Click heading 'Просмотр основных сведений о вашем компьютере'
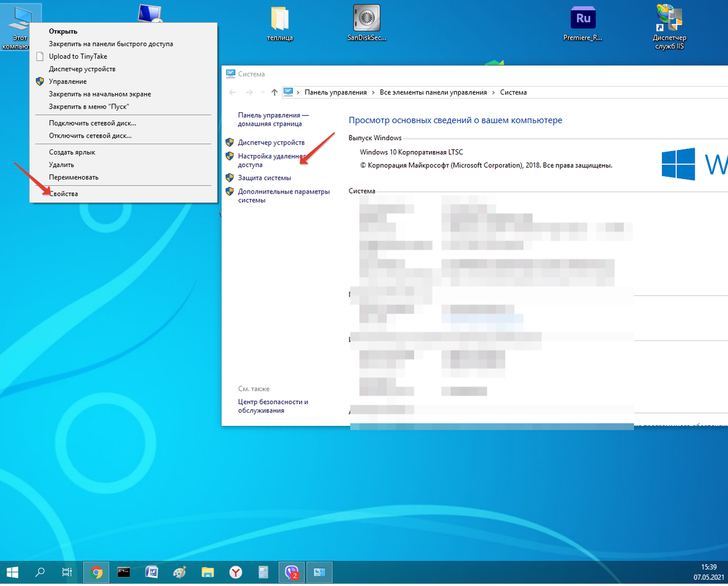This screenshot has width=728, height=586. pyautogui.click(x=456, y=121)
